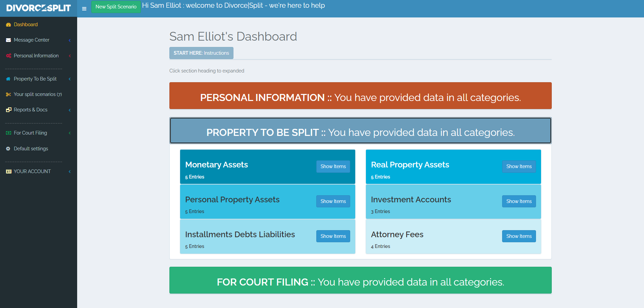Viewport: 644px width, 308px height.
Task: Click the Property To Be Split house icon
Action: click(x=8, y=79)
